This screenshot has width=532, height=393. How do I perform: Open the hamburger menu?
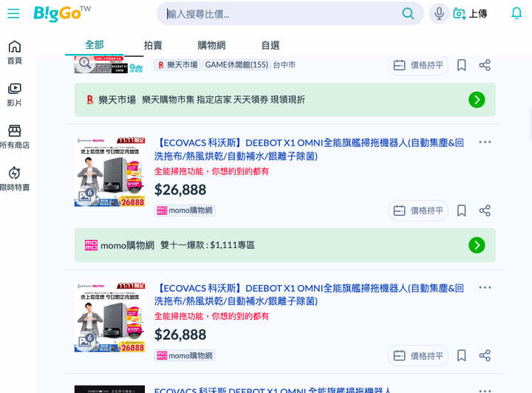point(13,13)
